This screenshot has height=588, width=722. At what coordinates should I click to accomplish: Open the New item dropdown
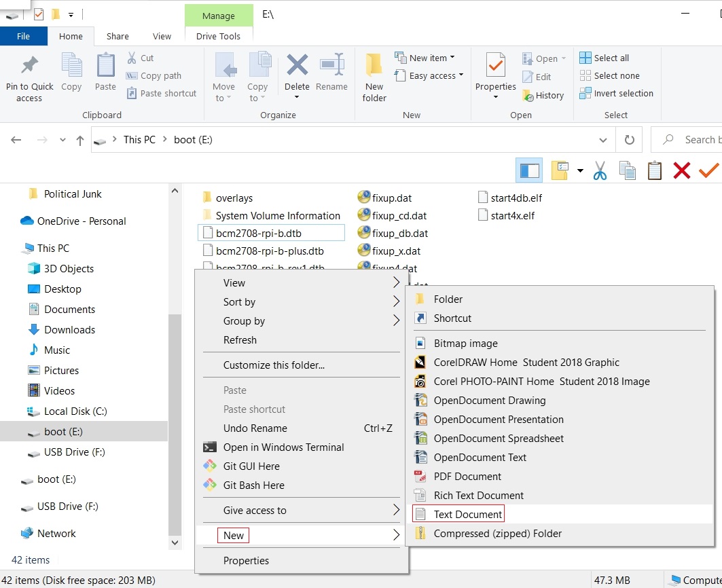coord(425,58)
